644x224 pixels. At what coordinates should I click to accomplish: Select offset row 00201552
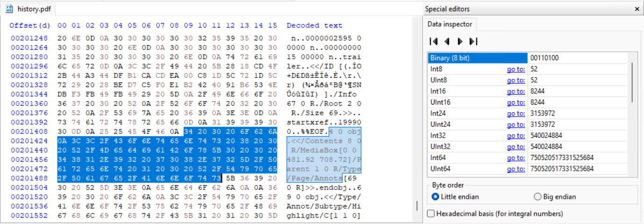pos(30,216)
